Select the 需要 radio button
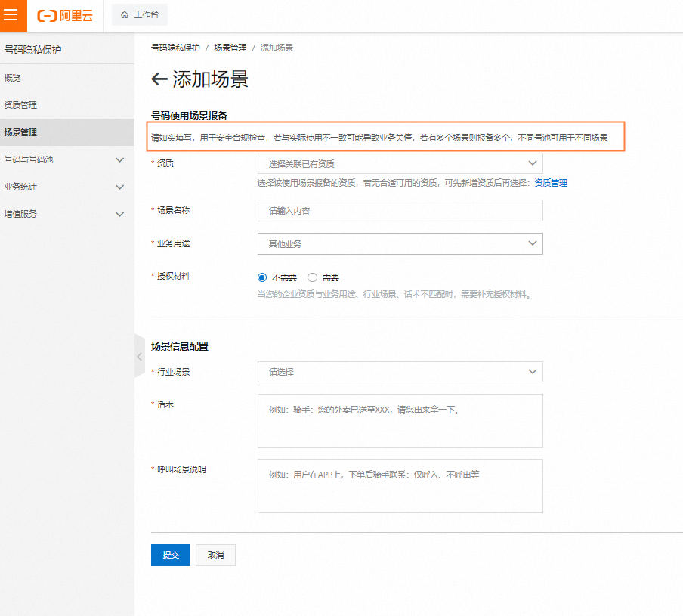This screenshot has width=683, height=616. coord(312,277)
